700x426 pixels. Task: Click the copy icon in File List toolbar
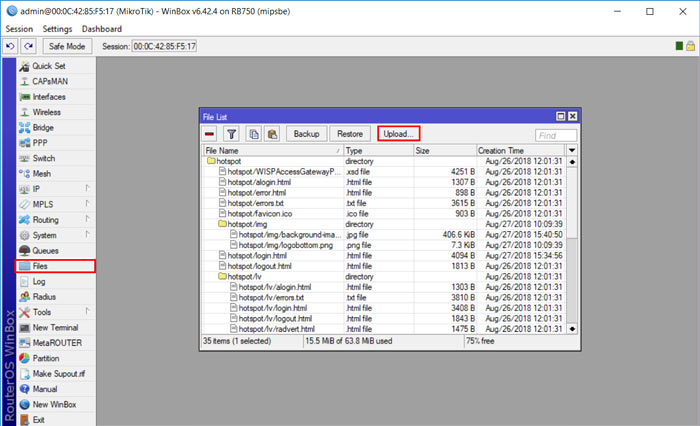(x=253, y=133)
